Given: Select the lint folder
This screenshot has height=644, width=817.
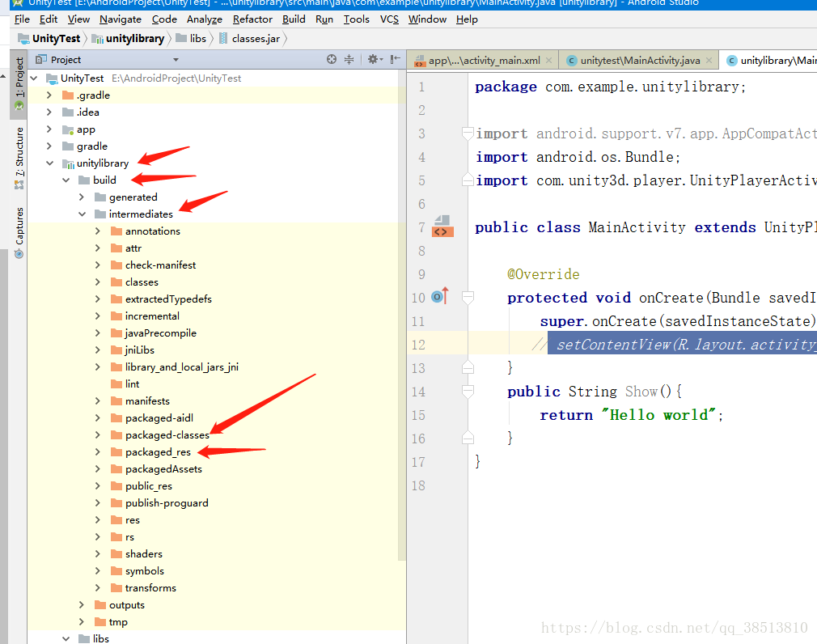Looking at the screenshot, I should coord(133,384).
